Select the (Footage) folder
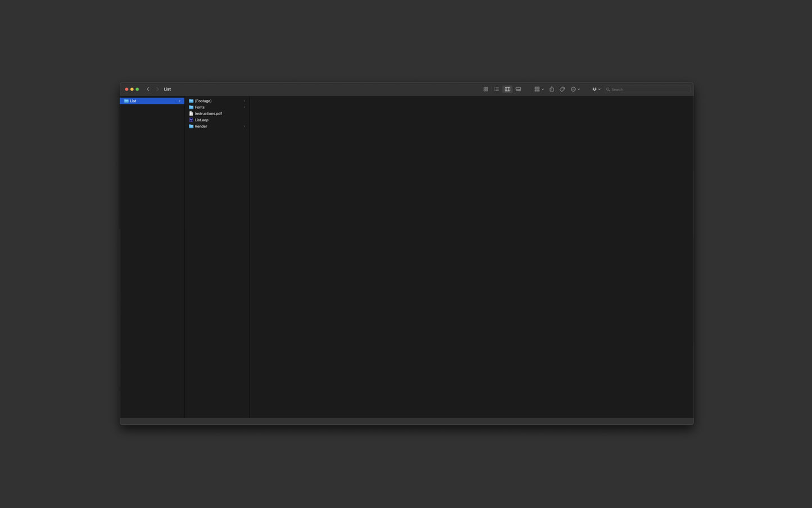Image resolution: width=812 pixels, height=508 pixels. pos(217,101)
